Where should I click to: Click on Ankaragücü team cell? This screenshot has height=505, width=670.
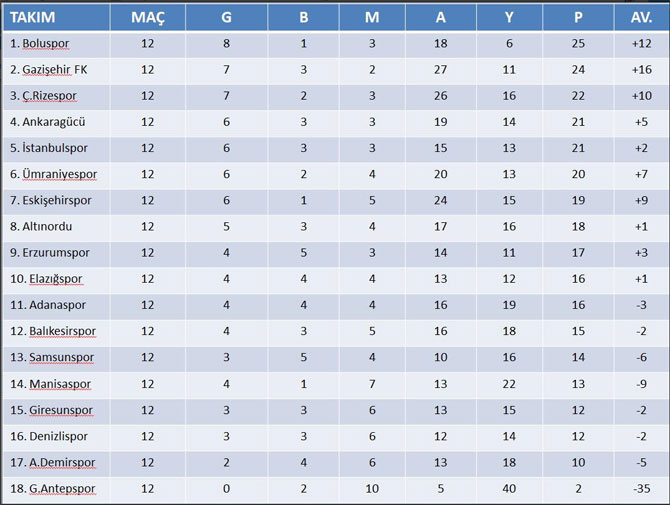click(x=56, y=122)
